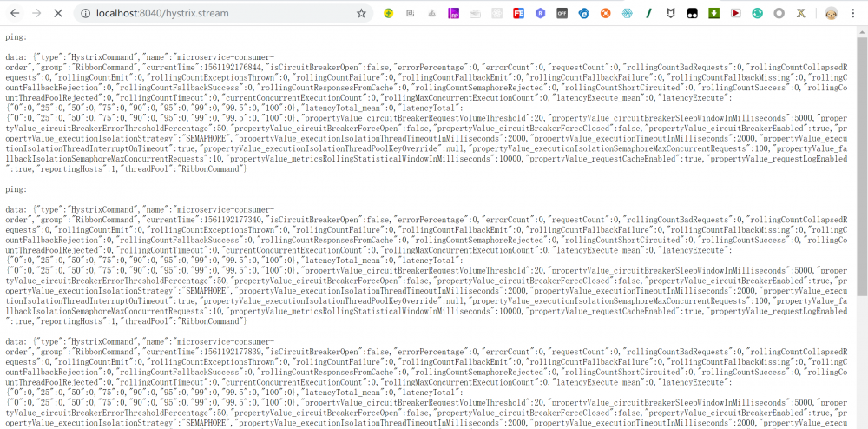Open the green download arrow extension
This screenshot has width=868, height=429.
(713, 13)
